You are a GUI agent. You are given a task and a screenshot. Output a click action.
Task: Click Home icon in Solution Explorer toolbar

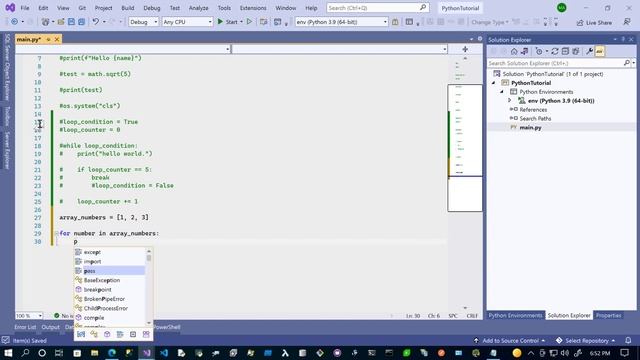(514, 51)
